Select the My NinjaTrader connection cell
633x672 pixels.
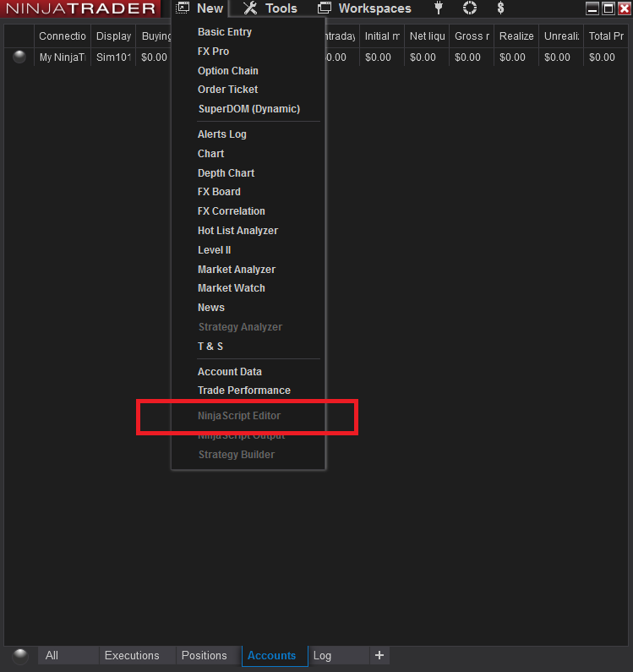(x=63, y=57)
